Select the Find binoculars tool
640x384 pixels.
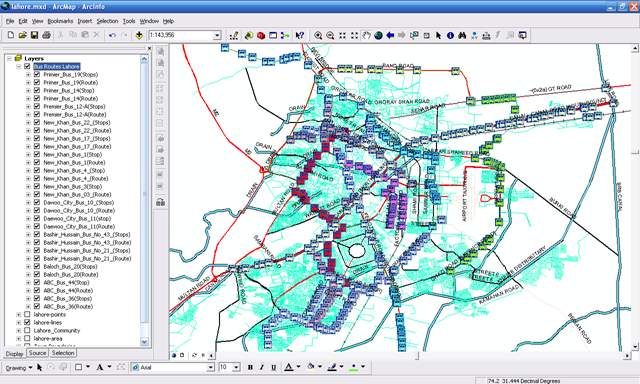click(x=462, y=36)
